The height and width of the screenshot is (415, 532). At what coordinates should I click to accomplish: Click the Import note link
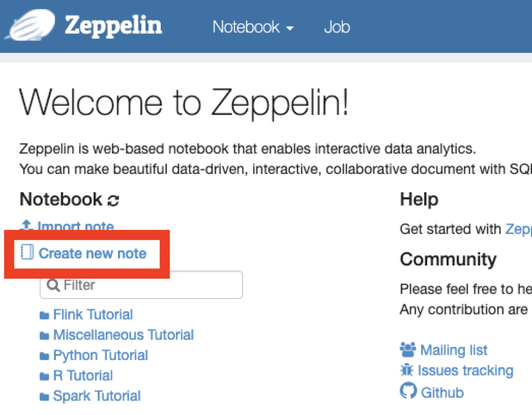coord(76,227)
